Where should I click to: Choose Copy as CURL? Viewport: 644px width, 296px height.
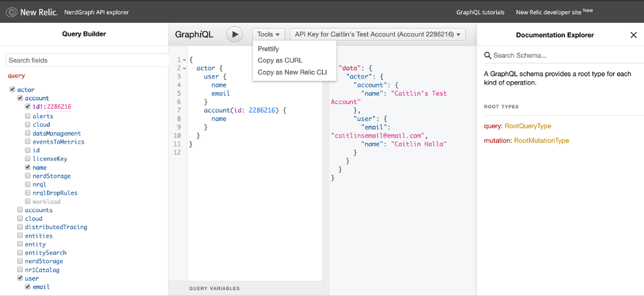point(279,61)
